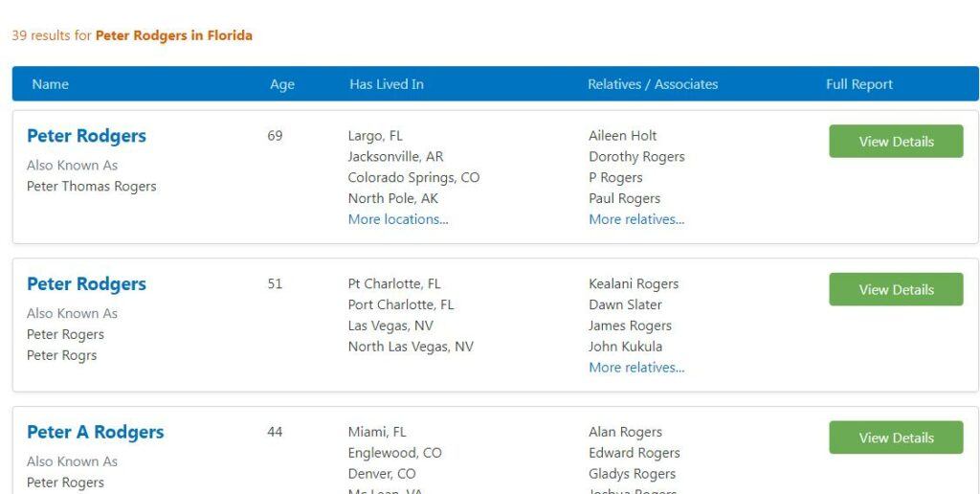Image resolution: width=980 pixels, height=494 pixels.
Task: Click the Name column header
Action: (x=50, y=84)
